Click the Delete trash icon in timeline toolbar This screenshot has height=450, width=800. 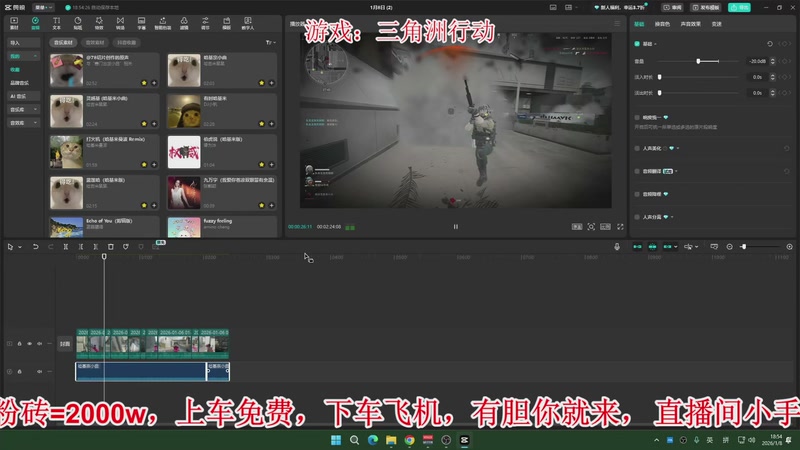pyautogui.click(x=111, y=246)
